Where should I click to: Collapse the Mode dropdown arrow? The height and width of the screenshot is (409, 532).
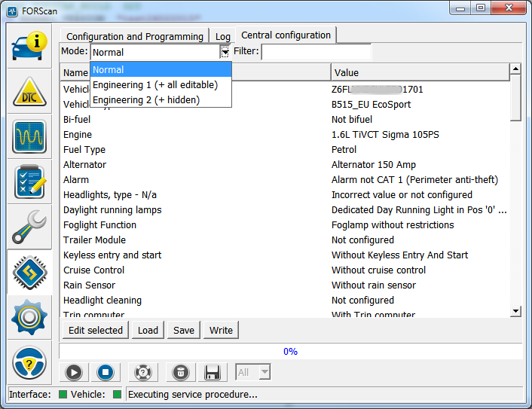pos(225,52)
